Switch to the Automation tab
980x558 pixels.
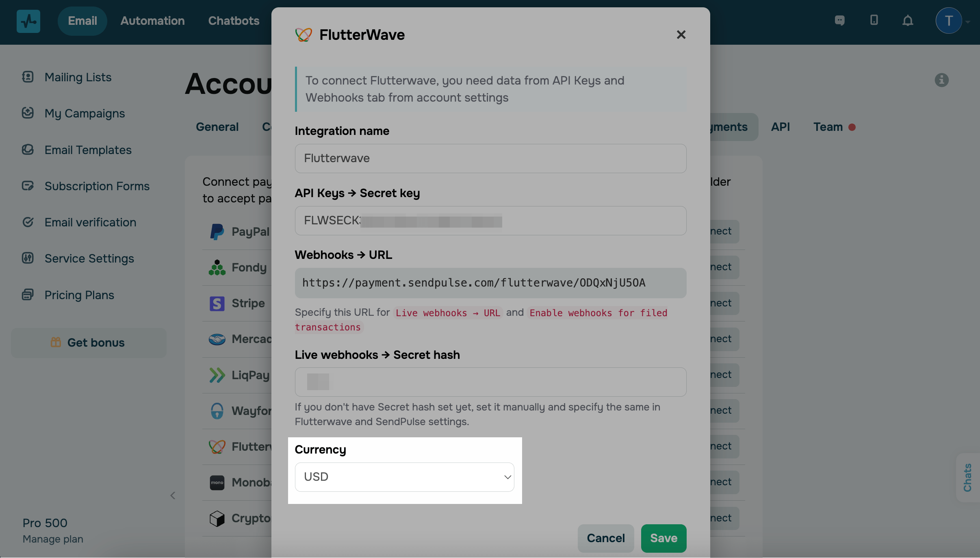[x=152, y=21]
